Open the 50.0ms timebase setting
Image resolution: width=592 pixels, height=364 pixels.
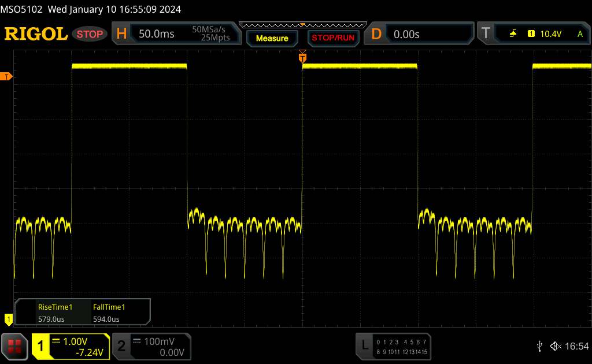click(157, 34)
